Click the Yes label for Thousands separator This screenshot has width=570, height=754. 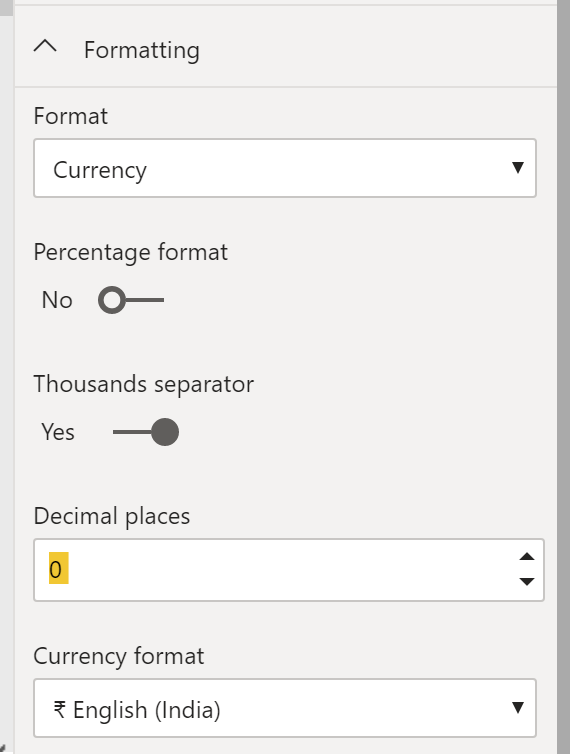(58, 432)
